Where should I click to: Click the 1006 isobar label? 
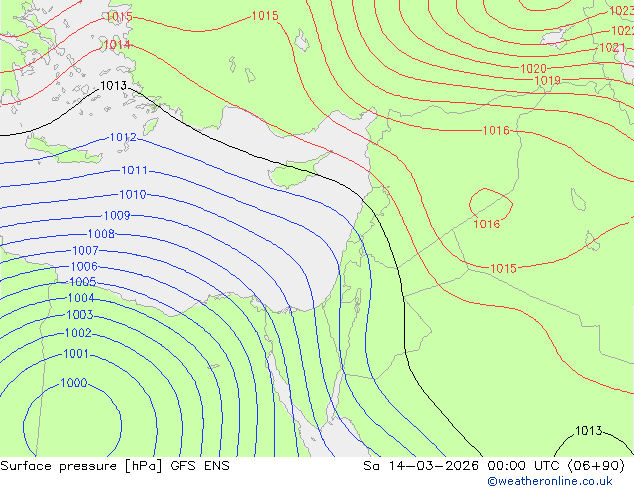click(x=84, y=266)
